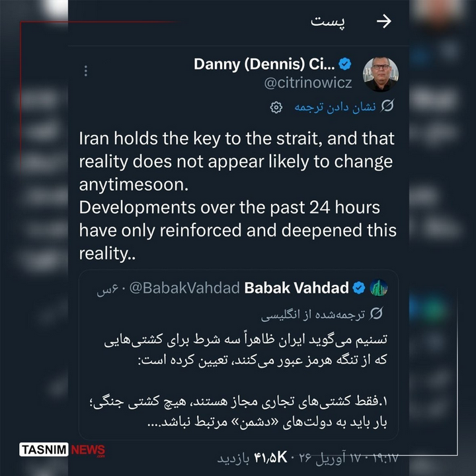Click the translate icon beside نشان دادن ترجمه

(x=388, y=106)
